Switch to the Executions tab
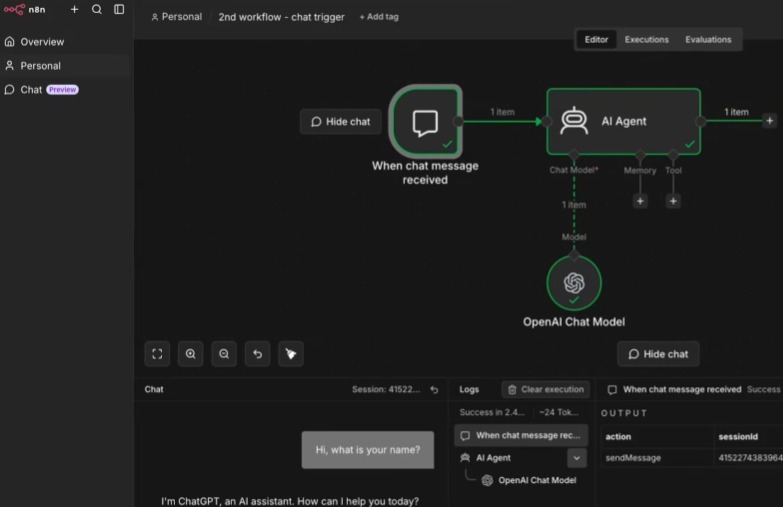The image size is (783, 507). click(647, 39)
